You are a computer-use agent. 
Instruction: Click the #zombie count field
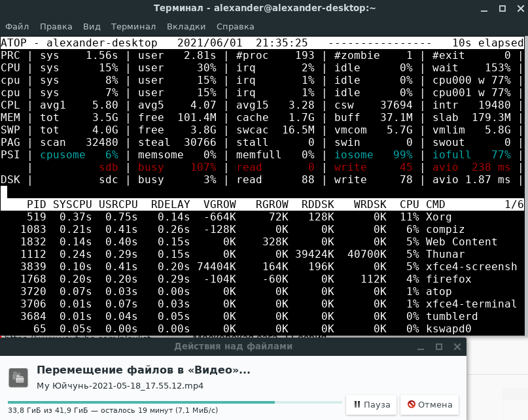click(x=373, y=56)
